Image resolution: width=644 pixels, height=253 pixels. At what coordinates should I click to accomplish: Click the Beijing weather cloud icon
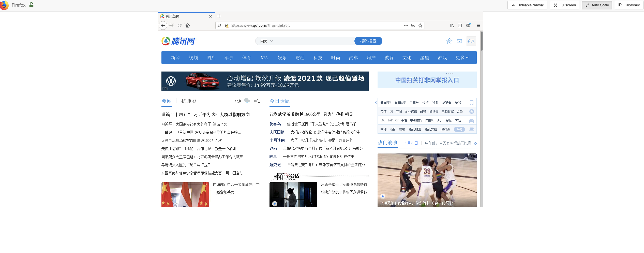point(247,101)
